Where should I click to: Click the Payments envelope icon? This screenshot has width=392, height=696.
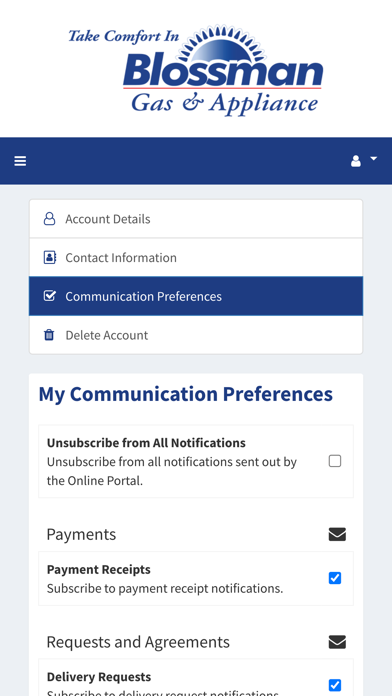[x=337, y=534]
